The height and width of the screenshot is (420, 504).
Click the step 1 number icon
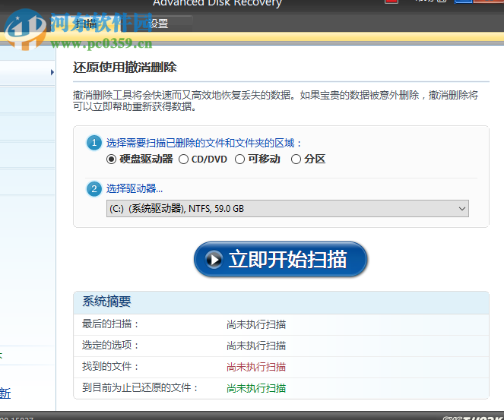94,143
